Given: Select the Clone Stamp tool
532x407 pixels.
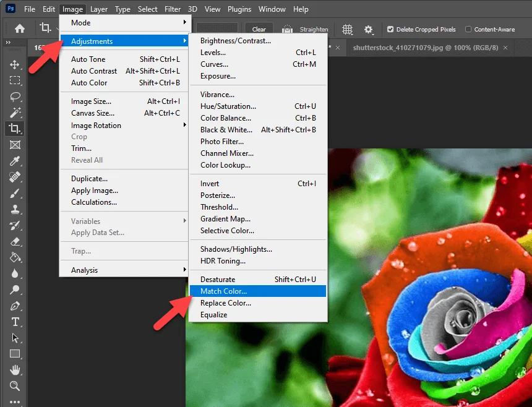Looking at the screenshot, I should pyautogui.click(x=15, y=209).
